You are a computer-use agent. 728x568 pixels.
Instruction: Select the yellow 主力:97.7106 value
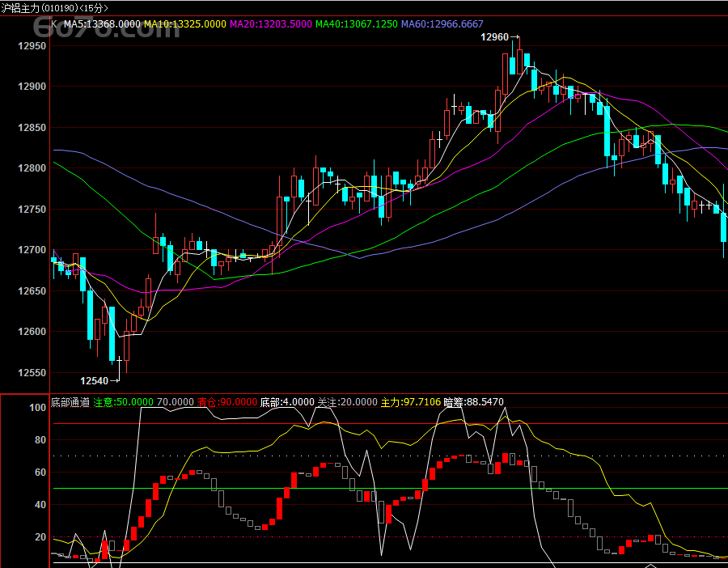[411, 402]
